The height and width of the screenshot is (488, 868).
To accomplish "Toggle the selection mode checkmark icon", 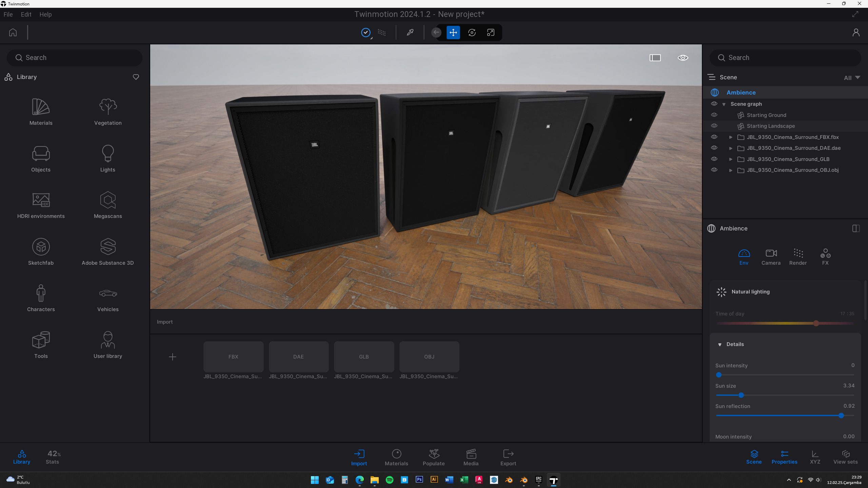I will (x=366, y=33).
